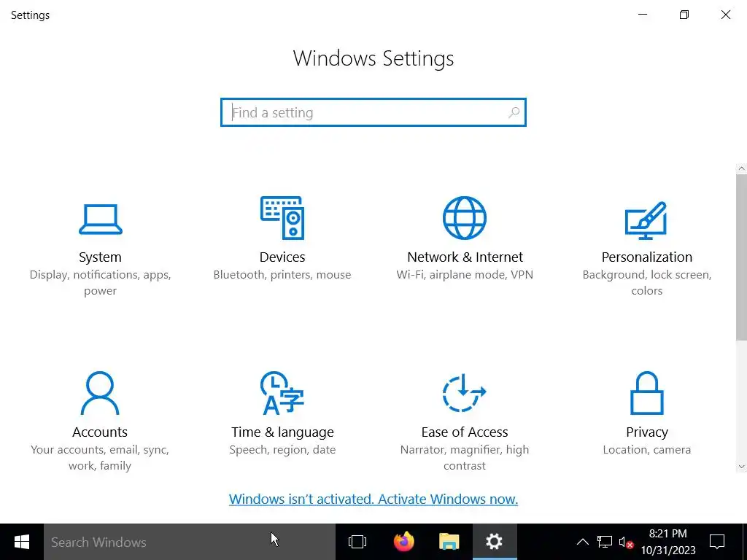
Task: Open the Privacy padlock icon
Action: tap(646, 393)
